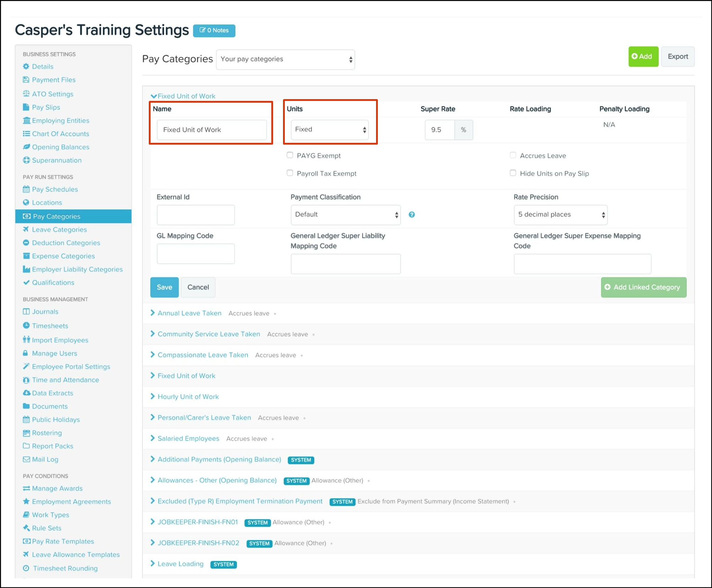This screenshot has width=712, height=588.
Task: Click the lifebuoy icon beside Superannuation
Action: point(26,160)
